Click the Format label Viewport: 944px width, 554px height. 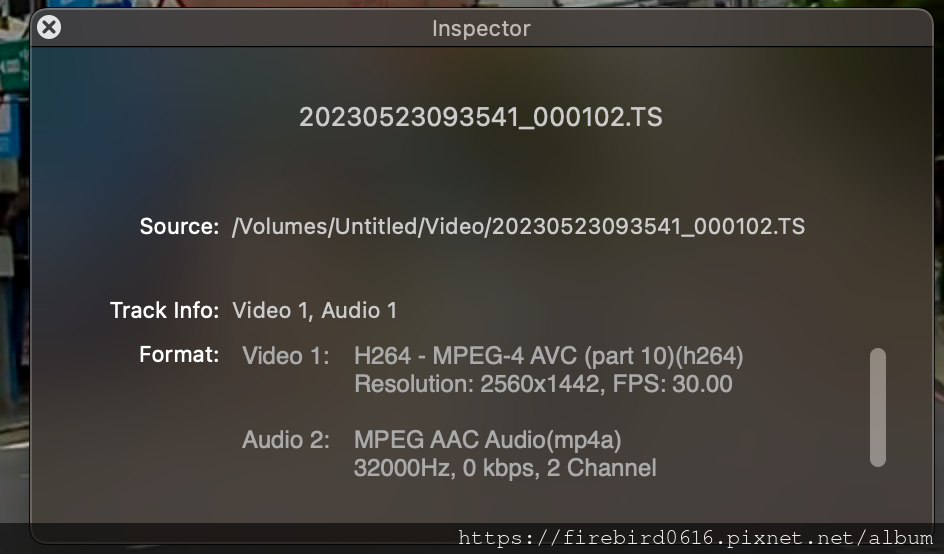click(179, 355)
